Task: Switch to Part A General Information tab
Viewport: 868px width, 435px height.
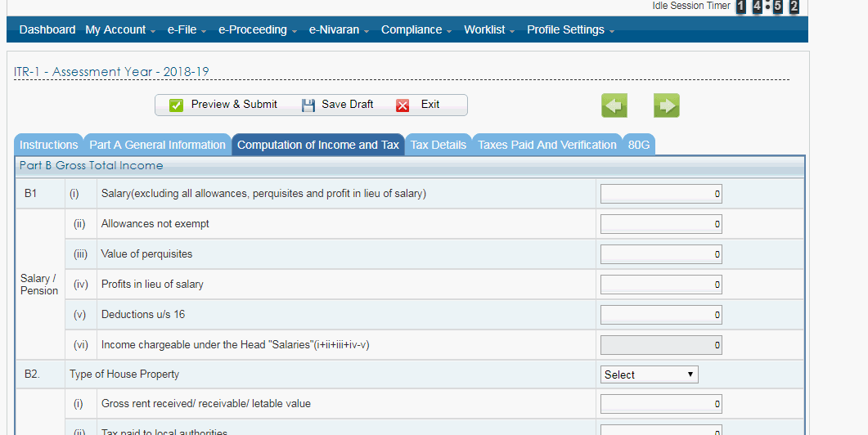Action: click(157, 145)
